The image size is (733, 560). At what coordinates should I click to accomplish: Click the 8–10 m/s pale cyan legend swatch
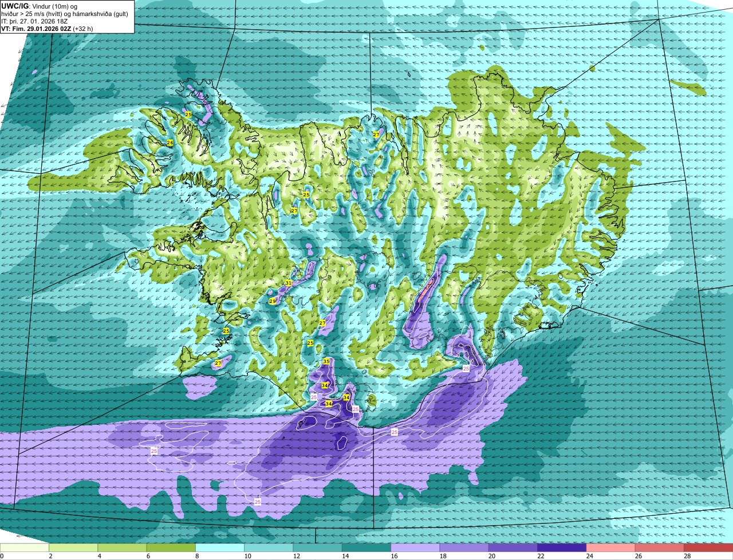(220, 547)
